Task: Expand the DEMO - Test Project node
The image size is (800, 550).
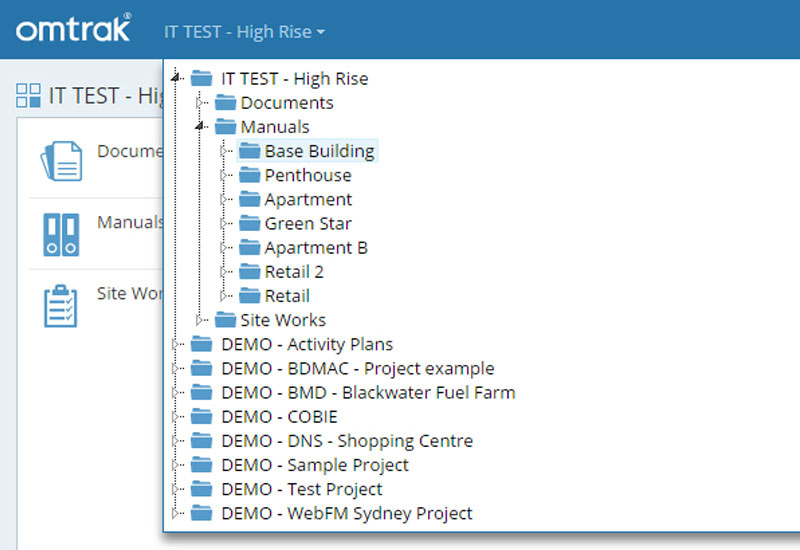Action: tap(176, 489)
